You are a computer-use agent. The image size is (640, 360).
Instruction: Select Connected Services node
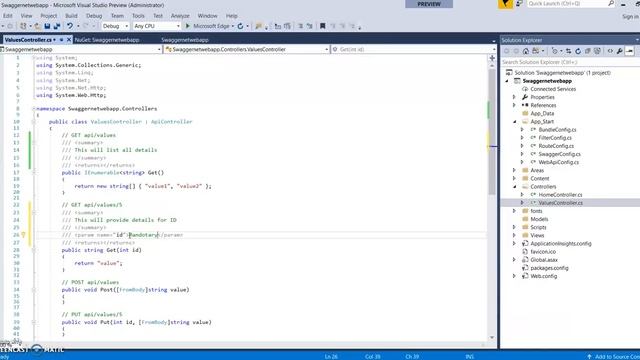coord(553,89)
